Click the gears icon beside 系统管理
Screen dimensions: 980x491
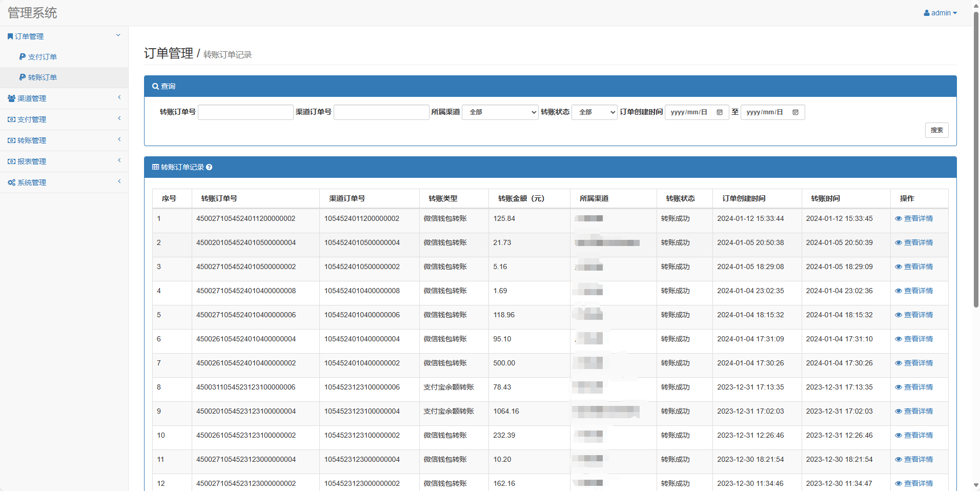coord(11,182)
